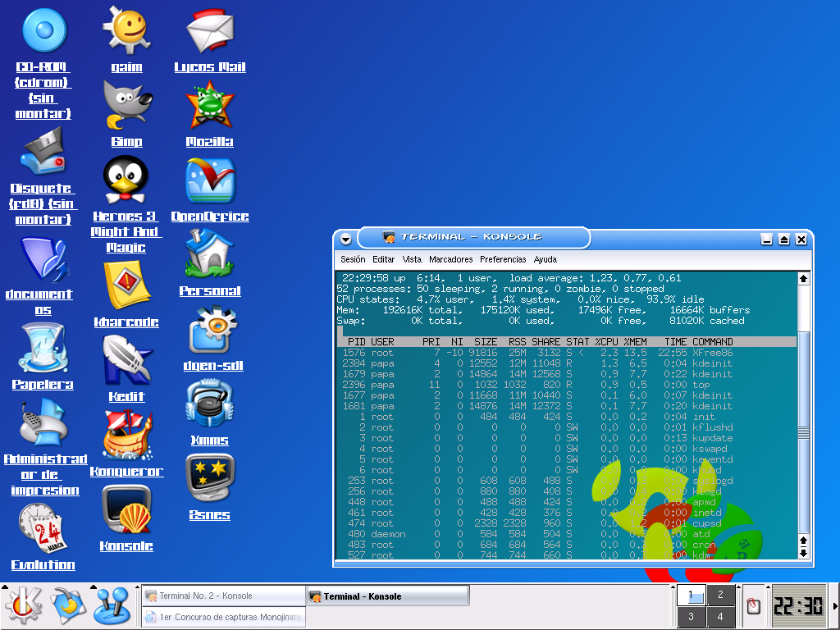Open the CD-ROM desktop icon
Viewport: 840px width, 630px height.
click(44, 30)
